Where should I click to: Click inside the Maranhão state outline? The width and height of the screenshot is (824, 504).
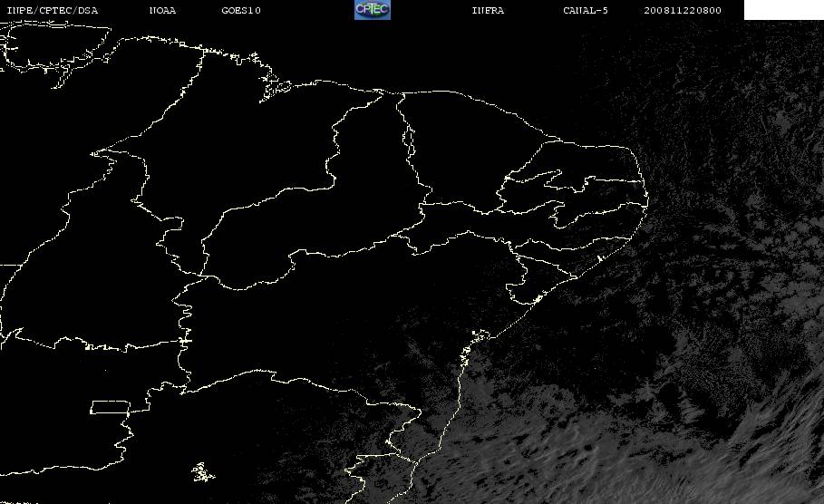237,137
